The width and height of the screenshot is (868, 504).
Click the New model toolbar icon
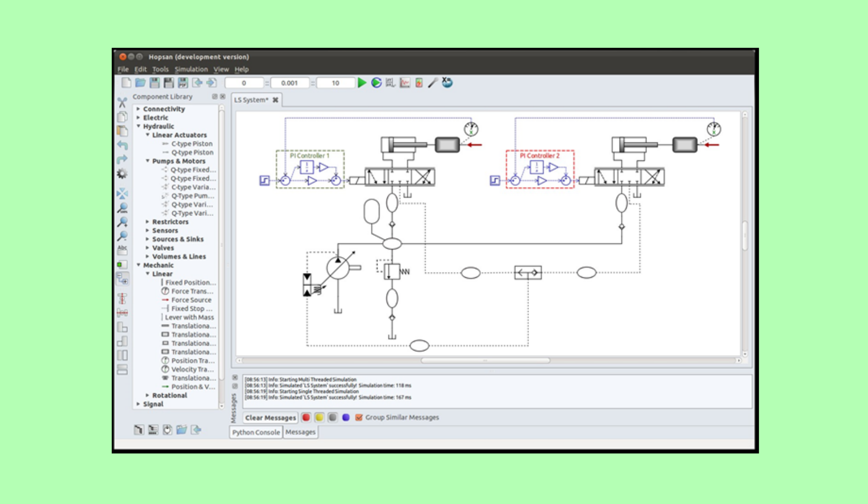tap(126, 83)
